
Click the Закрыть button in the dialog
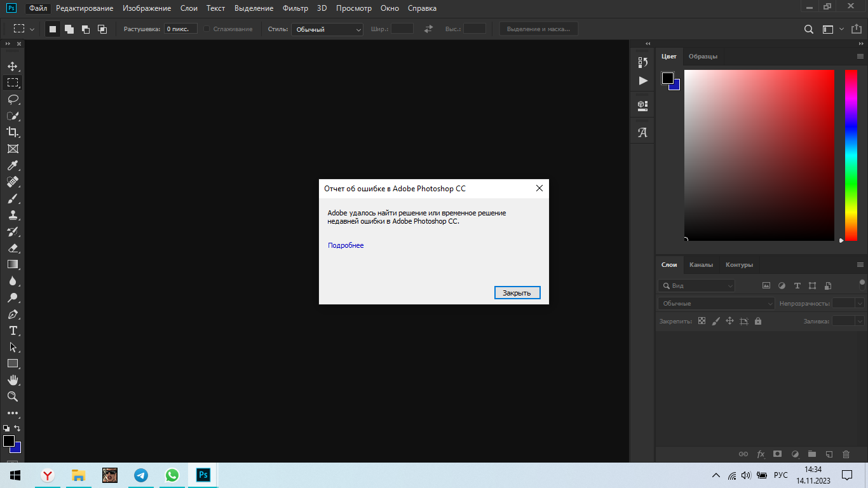pyautogui.click(x=517, y=293)
